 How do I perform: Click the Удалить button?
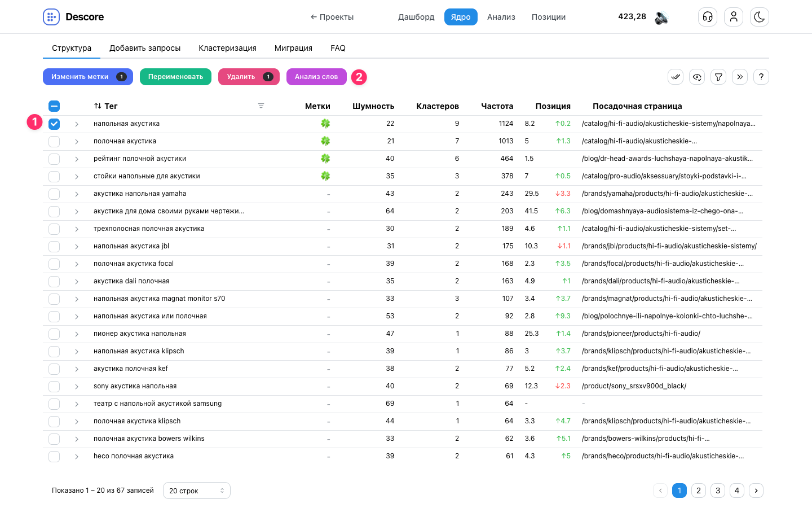(249, 77)
